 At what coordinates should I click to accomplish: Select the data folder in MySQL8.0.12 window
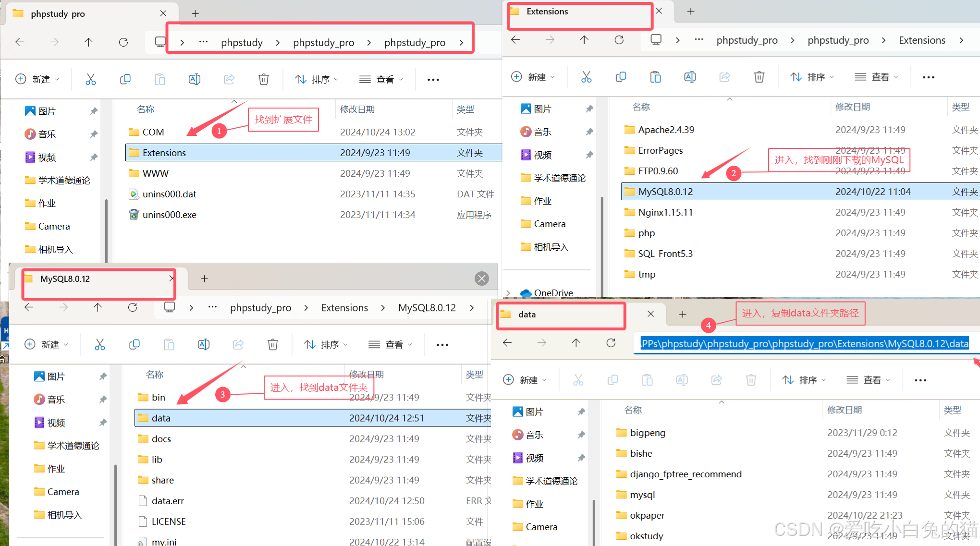click(x=313, y=418)
